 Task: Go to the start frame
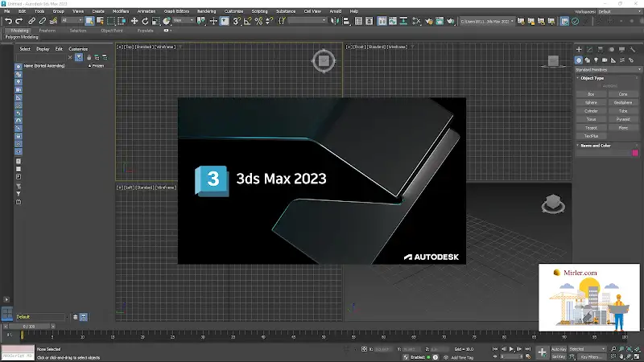click(495, 349)
